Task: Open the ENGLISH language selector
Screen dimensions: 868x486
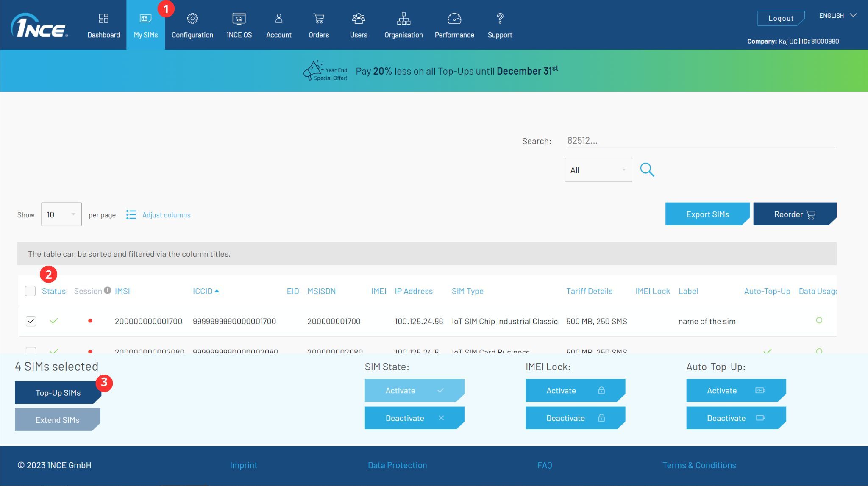Action: point(837,16)
